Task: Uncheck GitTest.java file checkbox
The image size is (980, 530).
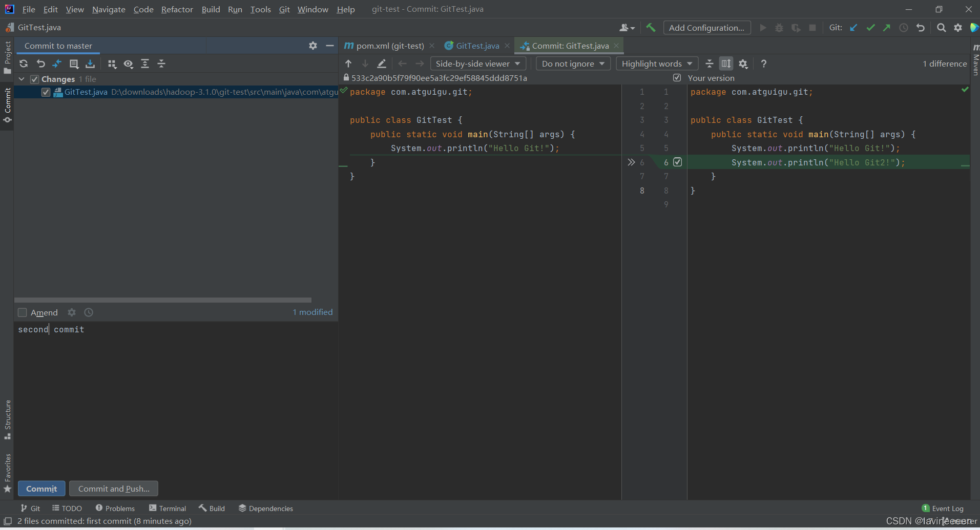Action: click(46, 92)
